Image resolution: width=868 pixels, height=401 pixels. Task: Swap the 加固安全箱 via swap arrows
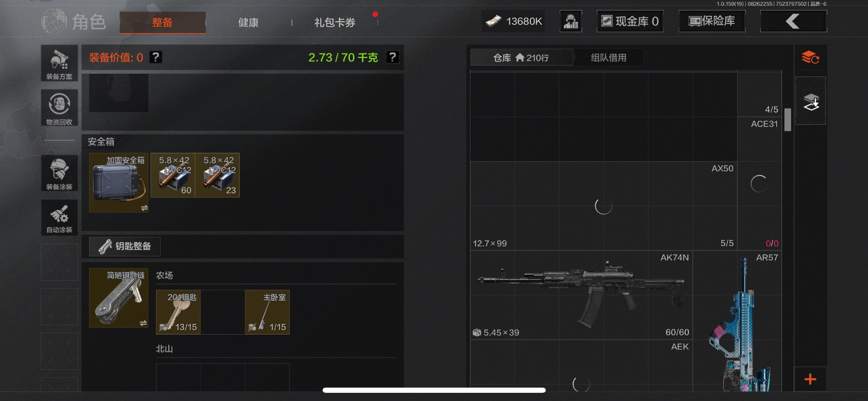pyautogui.click(x=144, y=208)
